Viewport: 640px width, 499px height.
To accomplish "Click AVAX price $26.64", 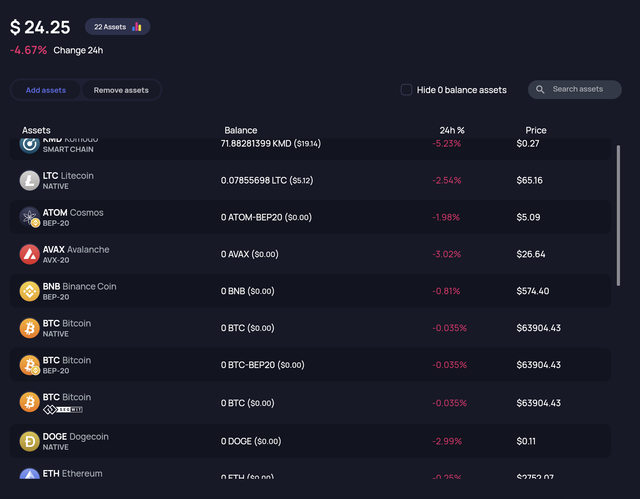I will [x=531, y=254].
